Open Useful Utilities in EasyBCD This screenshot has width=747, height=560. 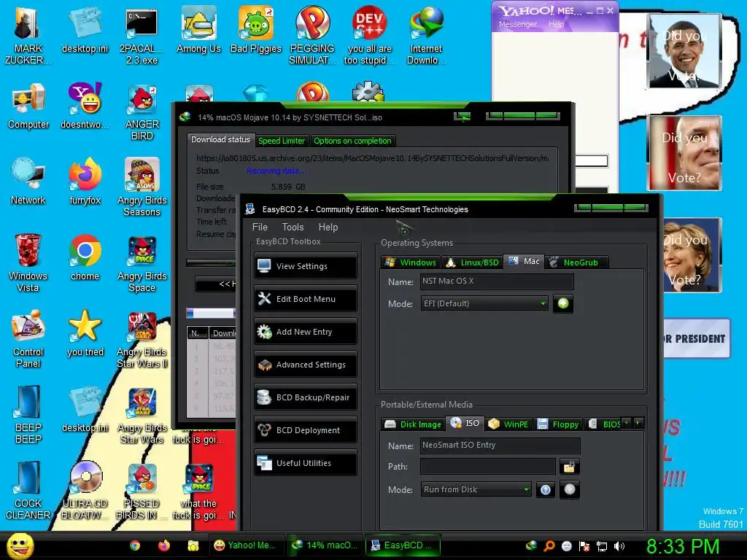(306, 463)
